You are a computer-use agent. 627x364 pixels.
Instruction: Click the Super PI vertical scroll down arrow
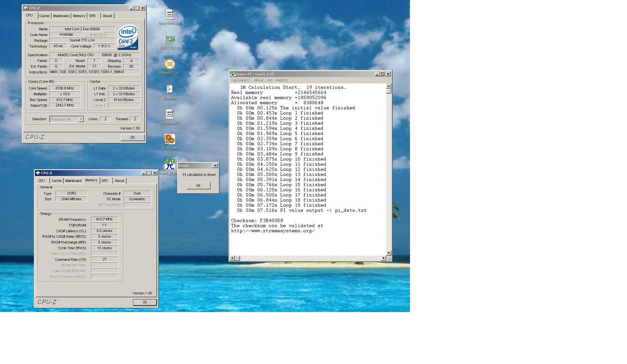click(x=389, y=253)
